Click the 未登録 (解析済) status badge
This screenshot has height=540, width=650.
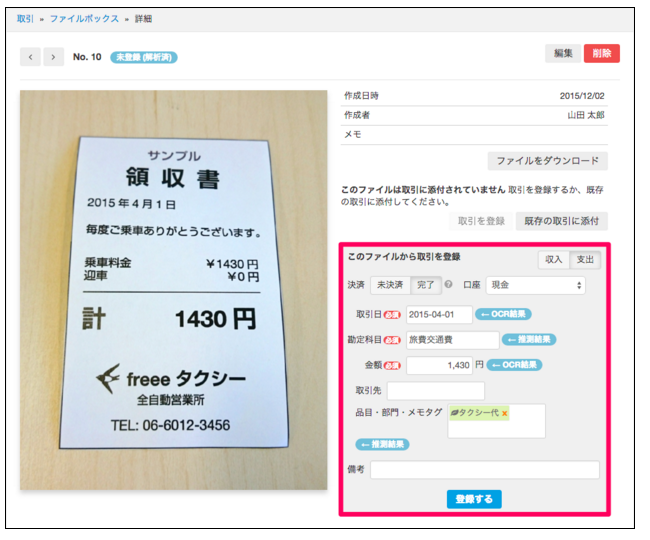143,57
